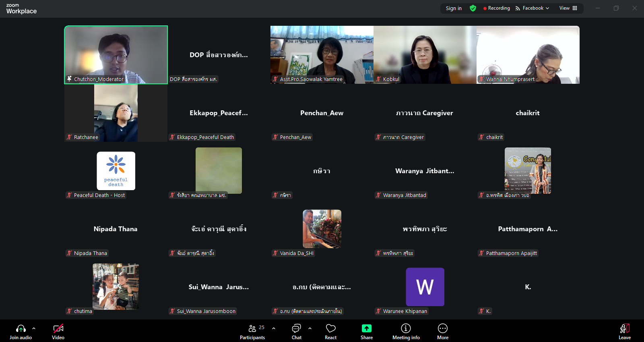The image size is (644, 342).
Task: Open the More options icon
Action: (x=442, y=329)
